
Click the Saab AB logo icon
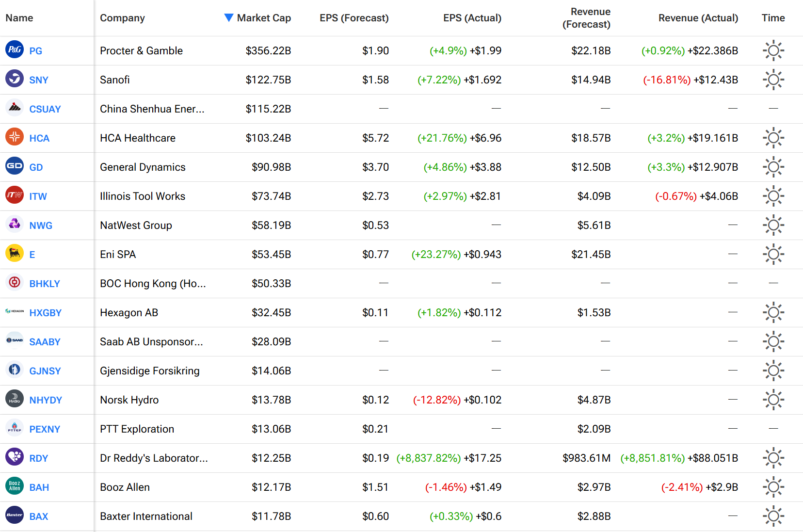15,340
